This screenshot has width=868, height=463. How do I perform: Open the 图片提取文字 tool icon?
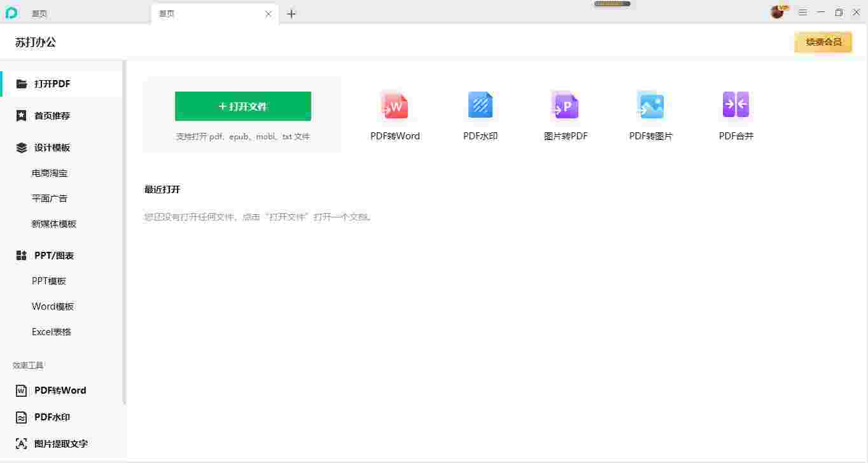pyautogui.click(x=21, y=443)
